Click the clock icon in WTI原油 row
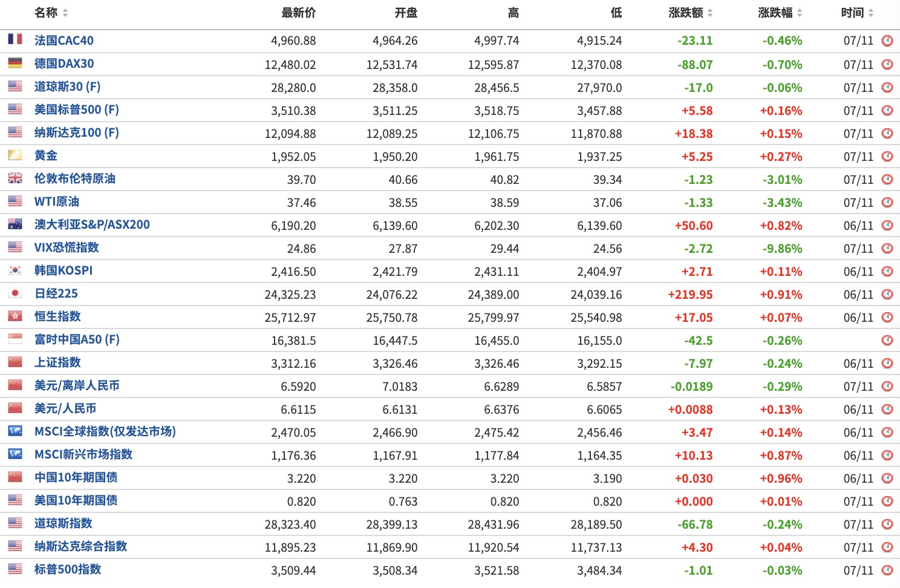The height and width of the screenshot is (588, 900). click(887, 202)
